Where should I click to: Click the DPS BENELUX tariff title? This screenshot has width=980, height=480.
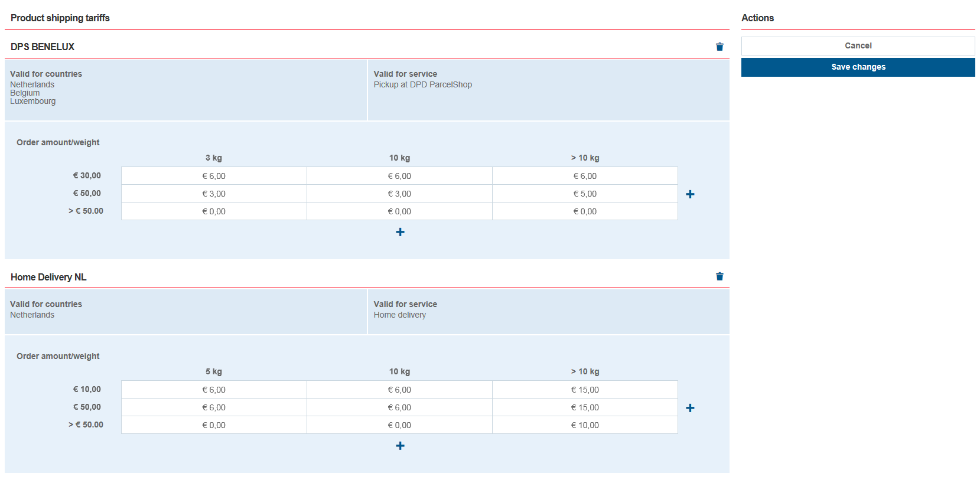[43, 47]
